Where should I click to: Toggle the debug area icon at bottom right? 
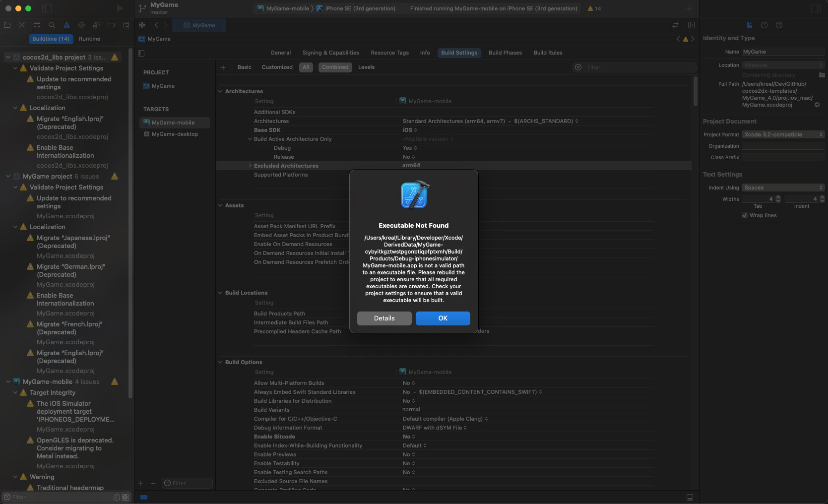point(690,497)
